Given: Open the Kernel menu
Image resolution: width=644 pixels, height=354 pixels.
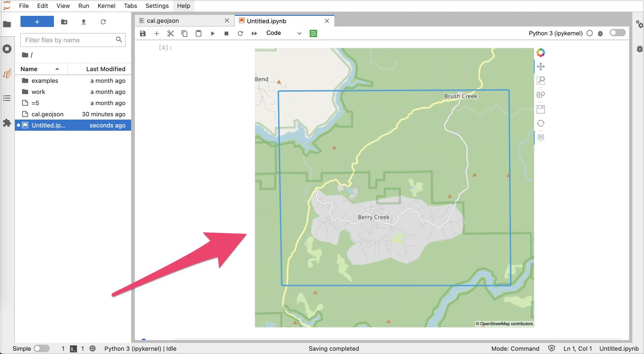Looking at the screenshot, I should pos(106,6).
